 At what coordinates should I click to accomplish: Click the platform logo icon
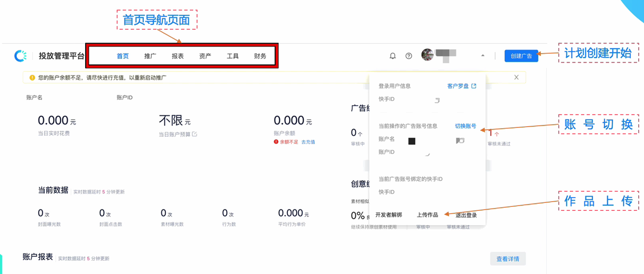[x=21, y=56]
